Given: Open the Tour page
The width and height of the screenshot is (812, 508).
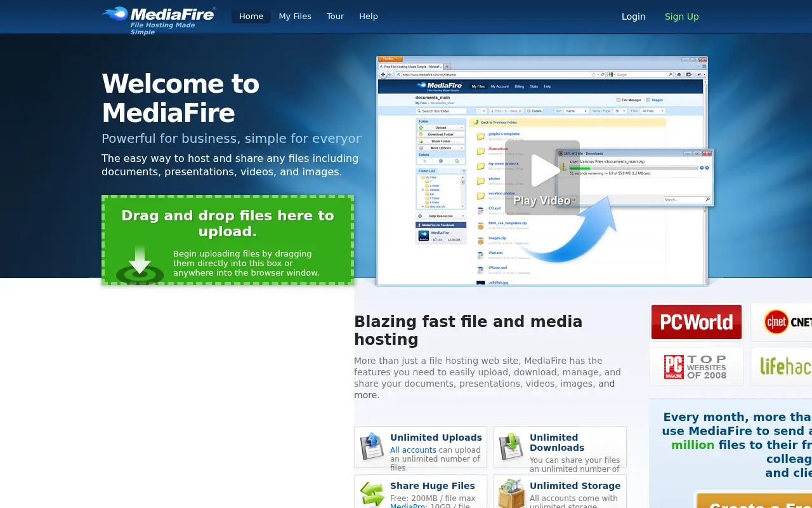Looking at the screenshot, I should (335, 17).
